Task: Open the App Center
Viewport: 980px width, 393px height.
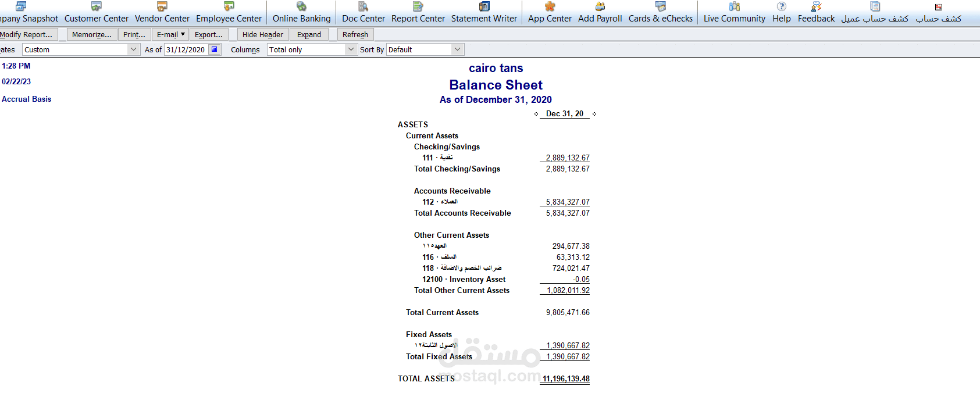Action: [x=550, y=12]
